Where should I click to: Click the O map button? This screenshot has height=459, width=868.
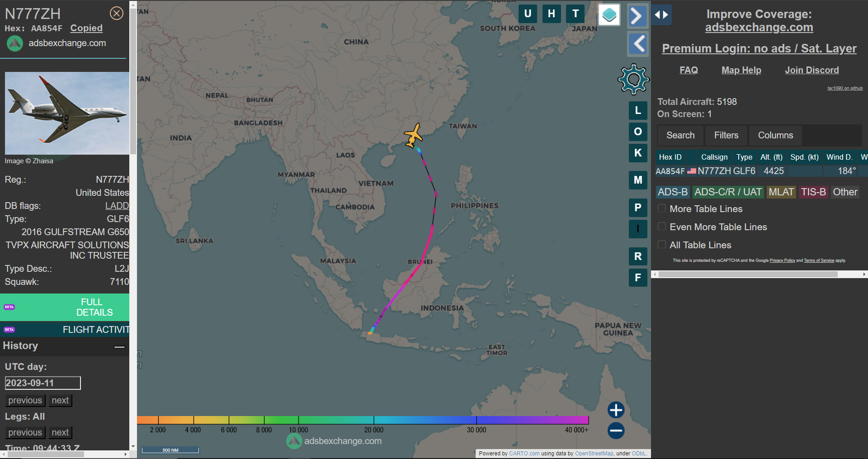coord(638,132)
